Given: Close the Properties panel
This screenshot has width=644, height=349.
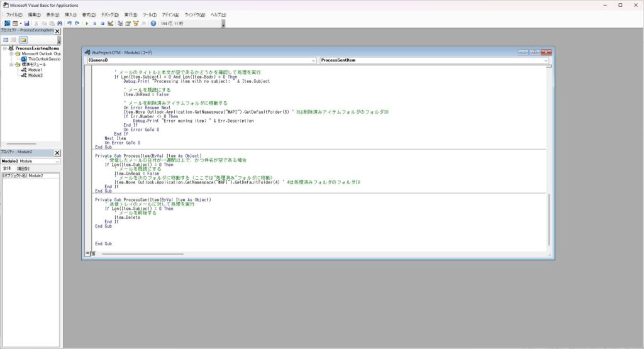Looking at the screenshot, I should pos(57,152).
